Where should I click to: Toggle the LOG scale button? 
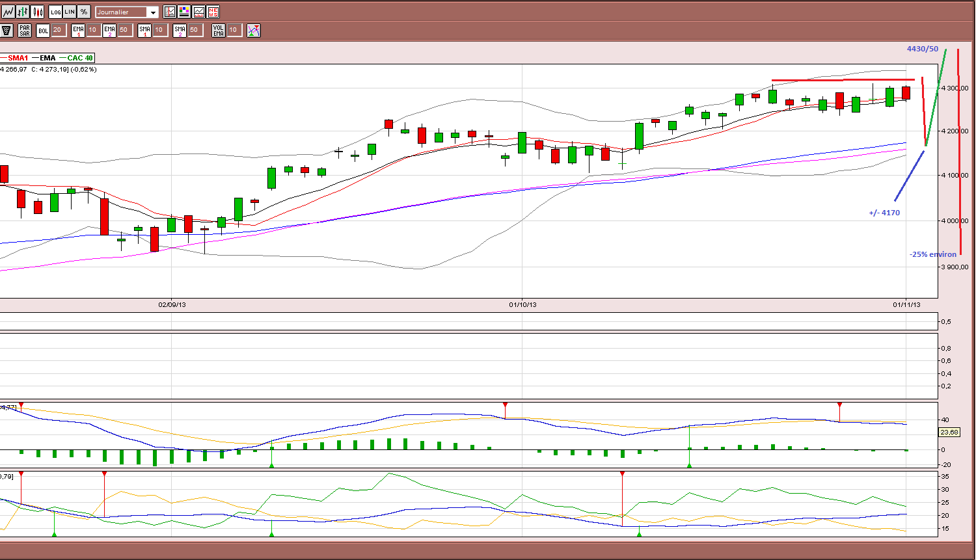55,12
